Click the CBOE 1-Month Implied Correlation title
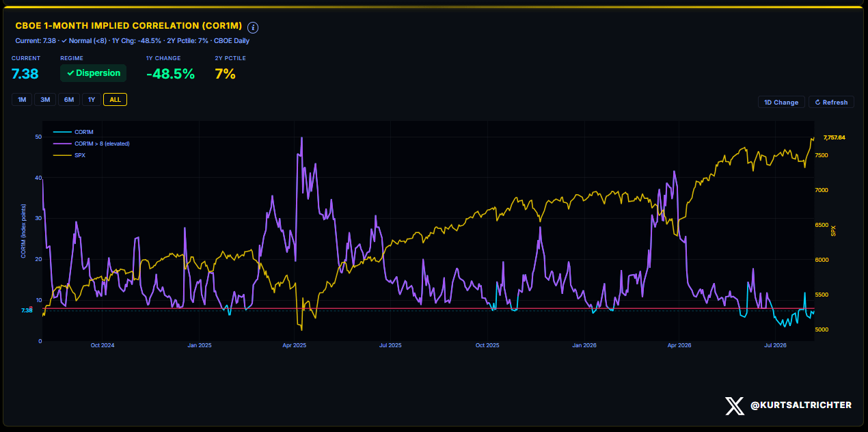 click(x=128, y=25)
